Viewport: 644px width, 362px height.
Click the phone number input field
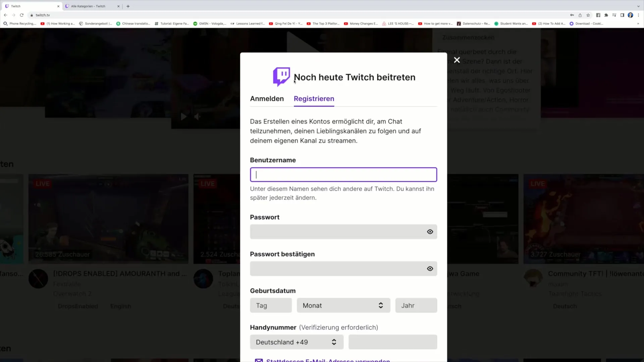[x=393, y=342]
